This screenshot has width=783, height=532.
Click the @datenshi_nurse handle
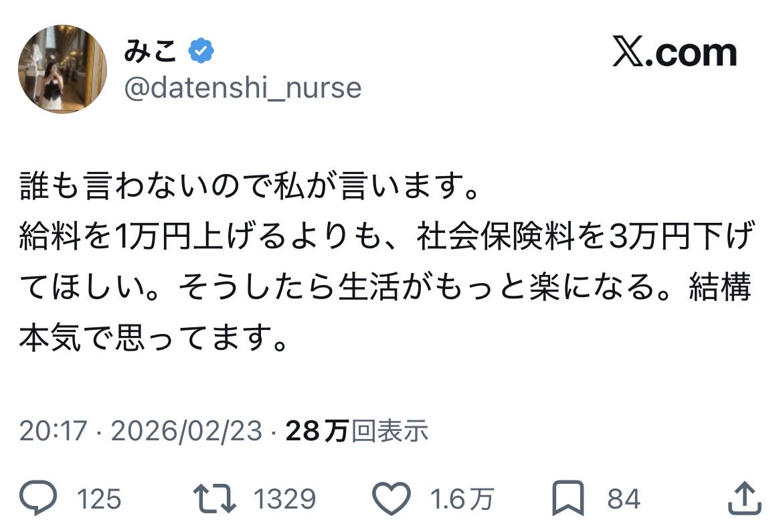(x=242, y=88)
